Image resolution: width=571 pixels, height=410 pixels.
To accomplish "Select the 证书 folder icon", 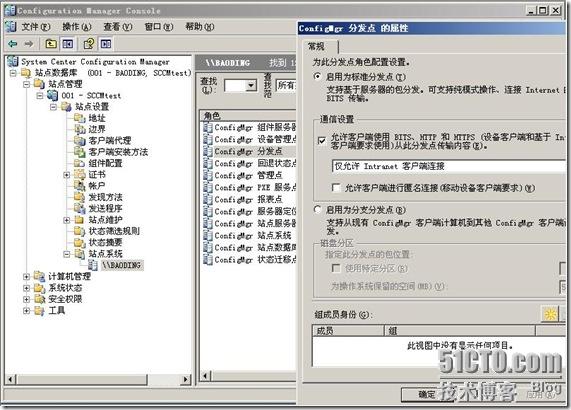I will pyautogui.click(x=79, y=174).
